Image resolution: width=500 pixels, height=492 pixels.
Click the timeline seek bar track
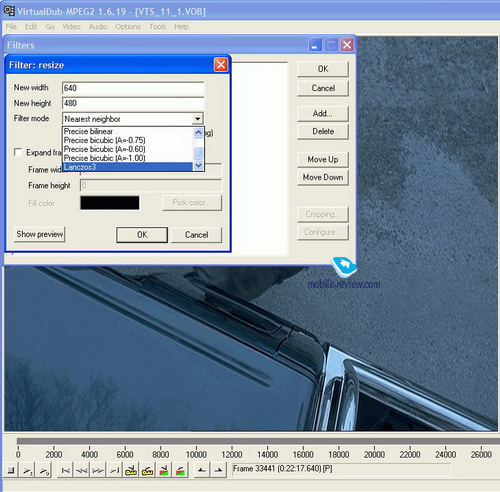258,441
